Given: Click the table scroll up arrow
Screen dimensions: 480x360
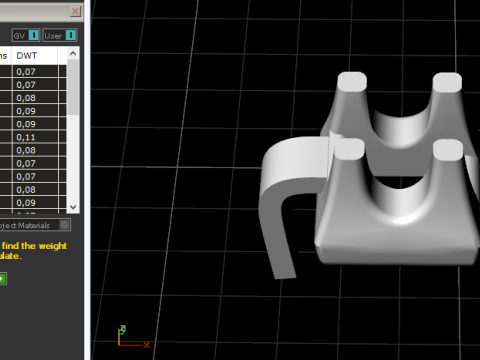Looking at the screenshot, I should pyautogui.click(x=73, y=54).
